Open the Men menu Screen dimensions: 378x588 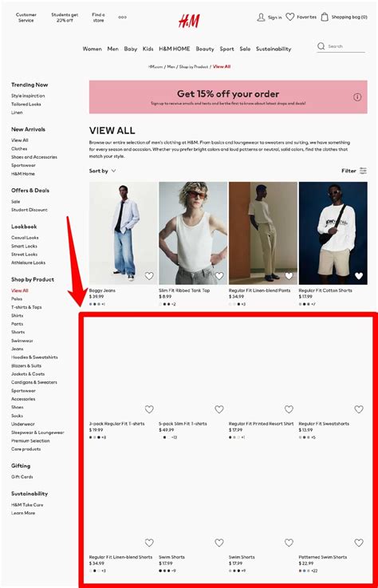pyautogui.click(x=113, y=49)
